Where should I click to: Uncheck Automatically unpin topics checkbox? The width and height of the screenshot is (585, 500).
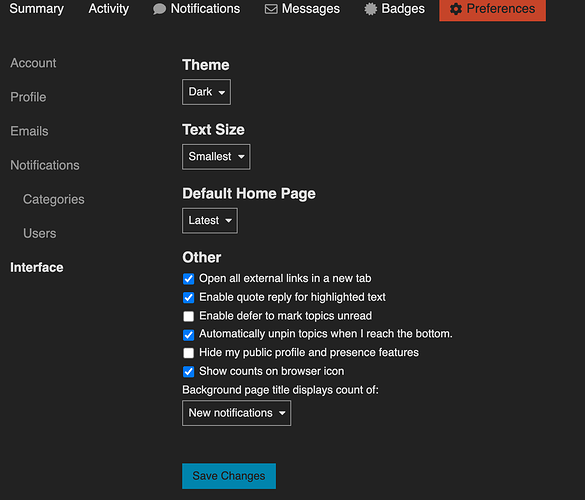[188, 335]
